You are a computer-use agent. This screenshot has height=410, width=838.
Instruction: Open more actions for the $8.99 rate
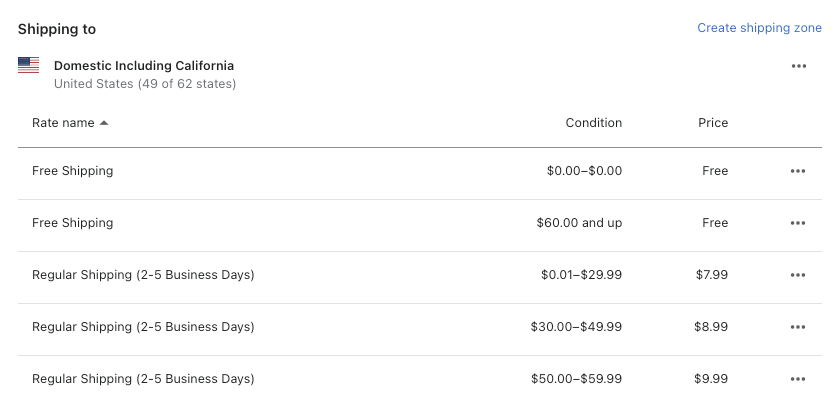797,327
